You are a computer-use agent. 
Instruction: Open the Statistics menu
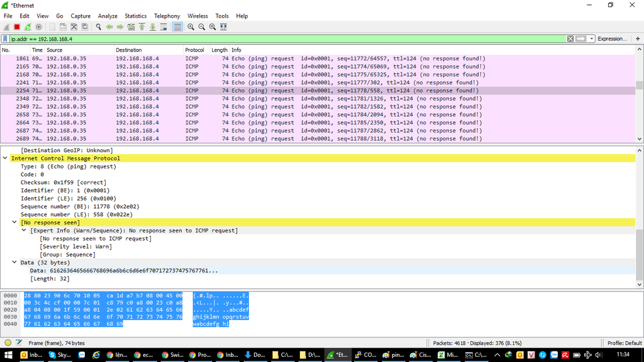coord(135,16)
